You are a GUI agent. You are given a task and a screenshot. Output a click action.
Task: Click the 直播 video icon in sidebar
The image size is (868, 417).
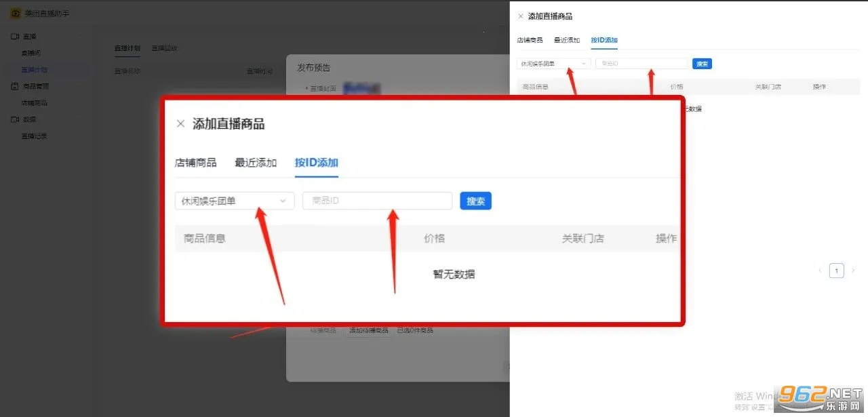15,36
